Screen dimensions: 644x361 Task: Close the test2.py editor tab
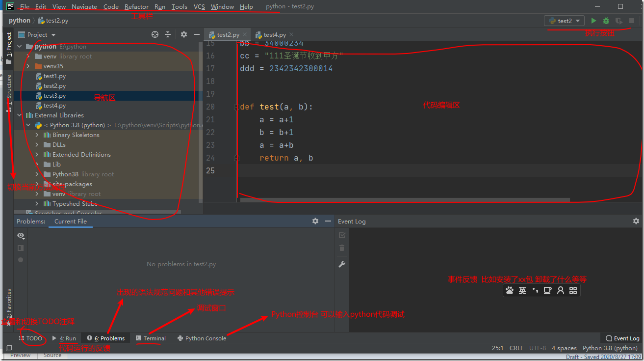(245, 35)
